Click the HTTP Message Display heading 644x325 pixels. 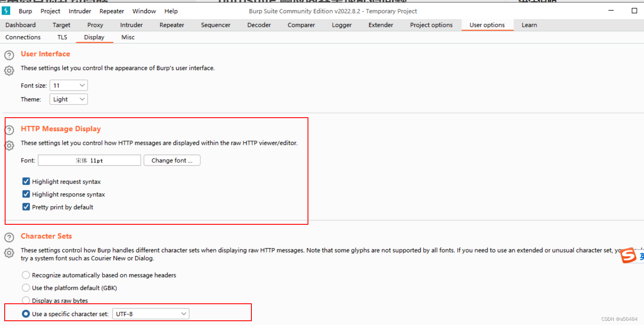pyautogui.click(x=61, y=129)
